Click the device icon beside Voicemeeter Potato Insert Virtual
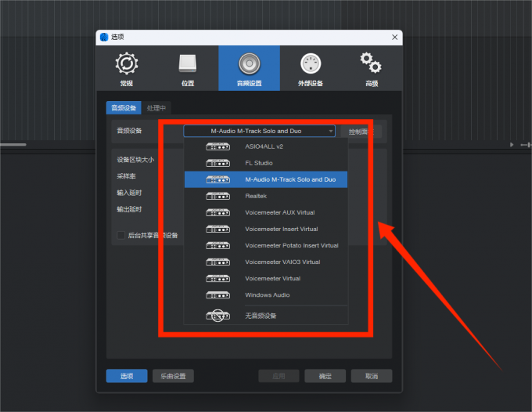Viewport: 532px width, 412px height. pyautogui.click(x=217, y=246)
